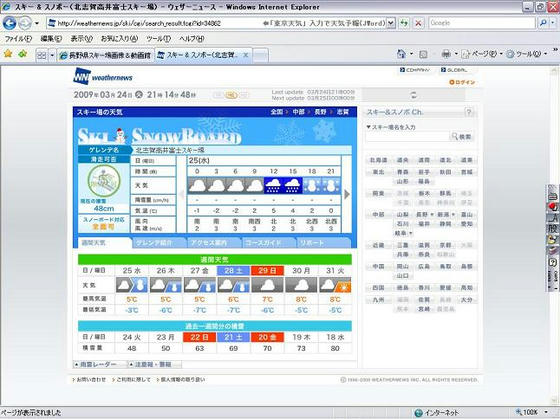Screen dimensions: 560x419
Task: Switch to the 長野県スキー場画像 tab
Action: 105,55
